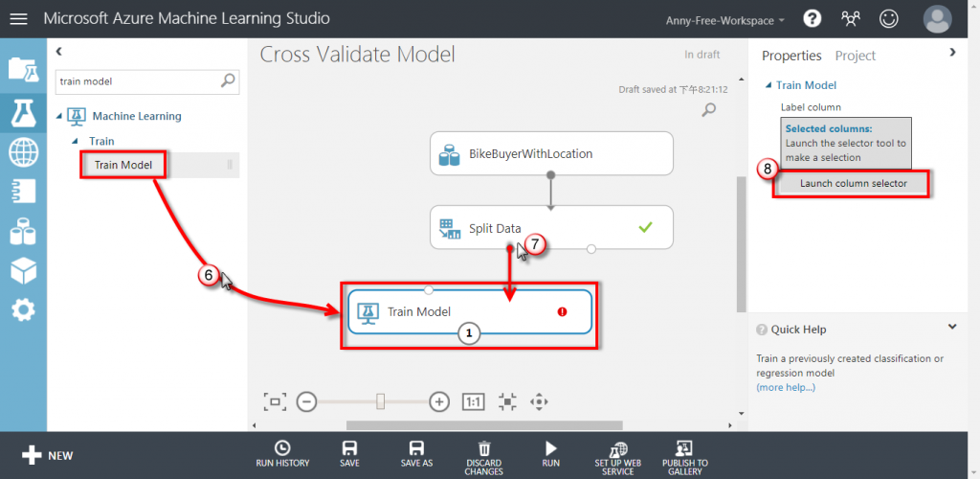Open the Projects sidebar icon
The width and height of the screenshot is (980, 479).
tap(23, 69)
